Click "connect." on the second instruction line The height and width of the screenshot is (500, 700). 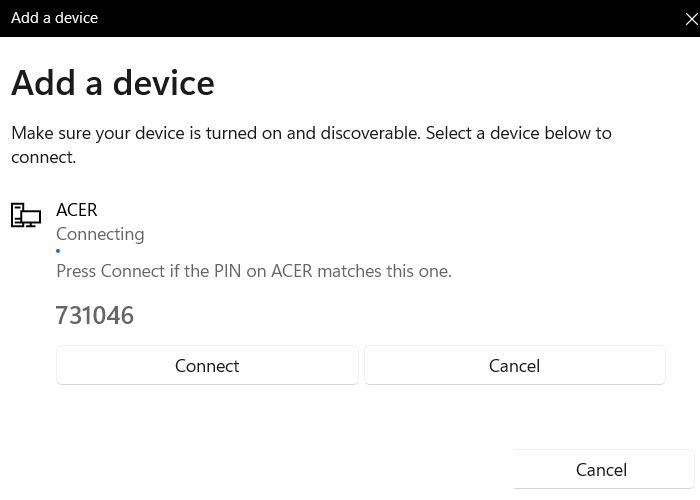click(44, 157)
